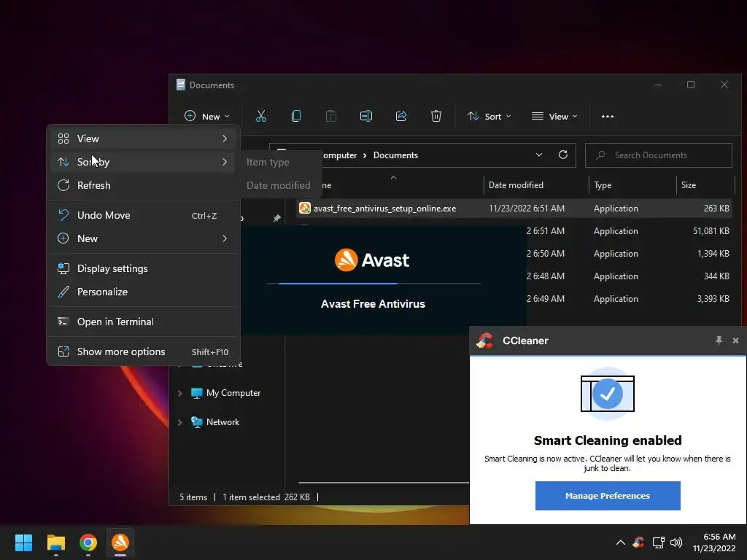The image size is (747, 560).
Task: Click the Documents breadcrumb in address bar
Action: click(x=395, y=155)
